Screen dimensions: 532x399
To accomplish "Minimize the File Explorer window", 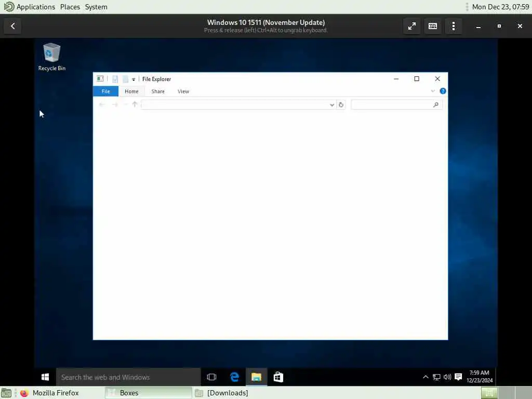I will coord(396,79).
